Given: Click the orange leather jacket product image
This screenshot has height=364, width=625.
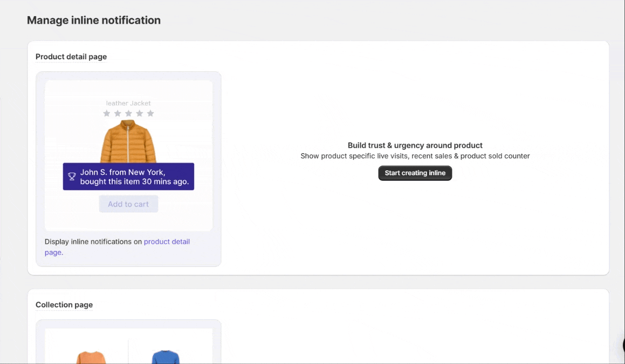Looking at the screenshot, I should point(128,141).
